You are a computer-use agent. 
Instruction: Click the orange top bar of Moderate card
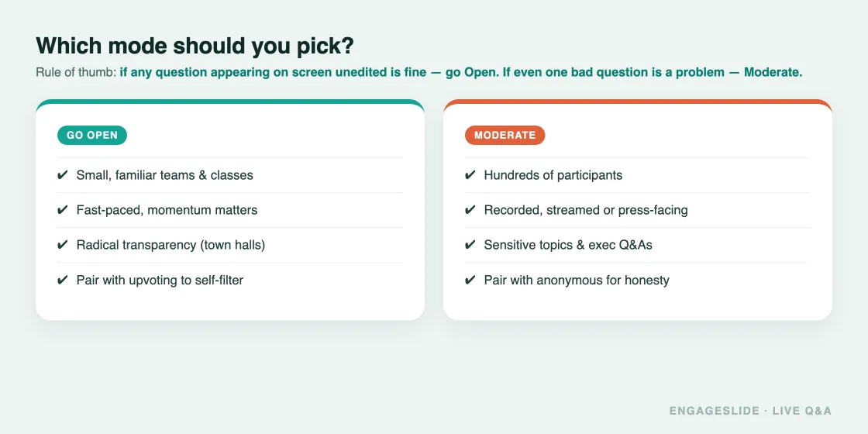point(638,102)
